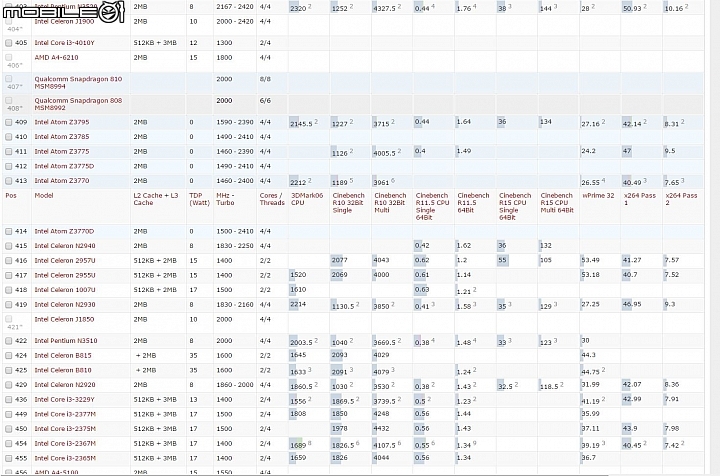
Task: Click 3DMark06 value 2145.5 for Atom Z3795
Action: pyautogui.click(x=301, y=124)
